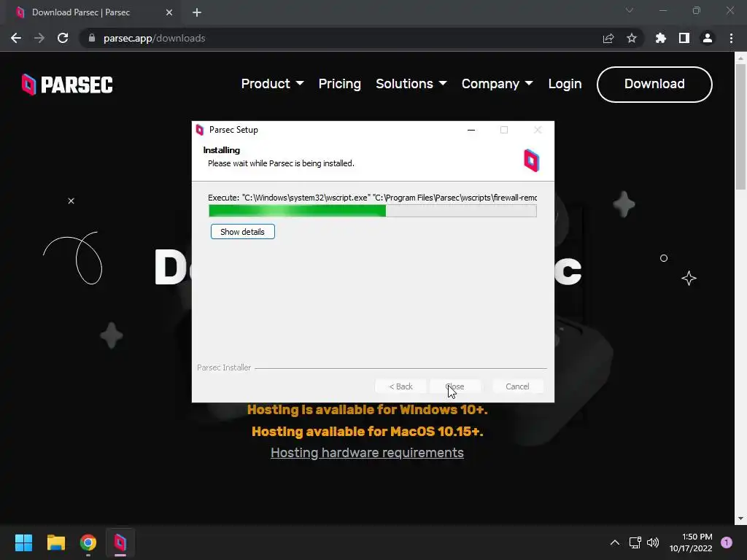Click the Parsec icon in Setup title bar

[200, 130]
